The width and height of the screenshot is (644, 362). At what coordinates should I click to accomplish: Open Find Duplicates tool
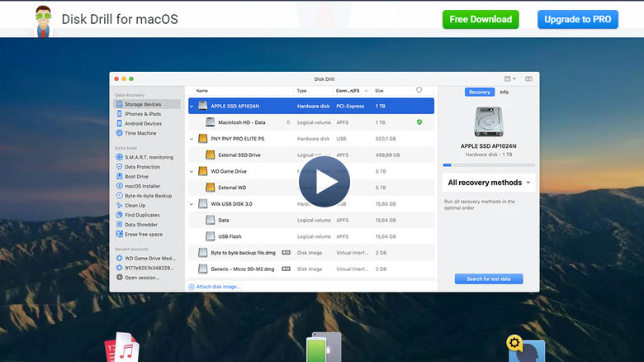(x=142, y=215)
